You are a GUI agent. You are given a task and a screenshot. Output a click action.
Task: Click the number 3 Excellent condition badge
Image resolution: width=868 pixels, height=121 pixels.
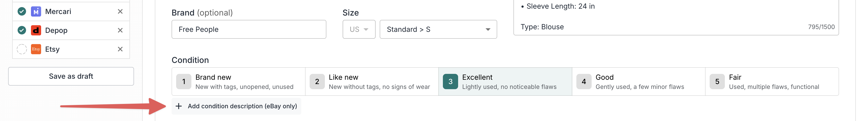tap(450, 82)
